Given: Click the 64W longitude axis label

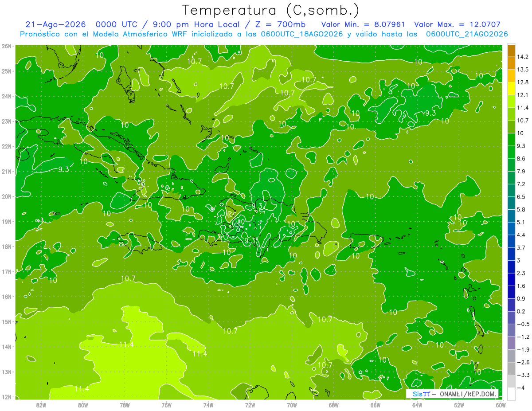Looking at the screenshot, I should (x=417, y=405).
